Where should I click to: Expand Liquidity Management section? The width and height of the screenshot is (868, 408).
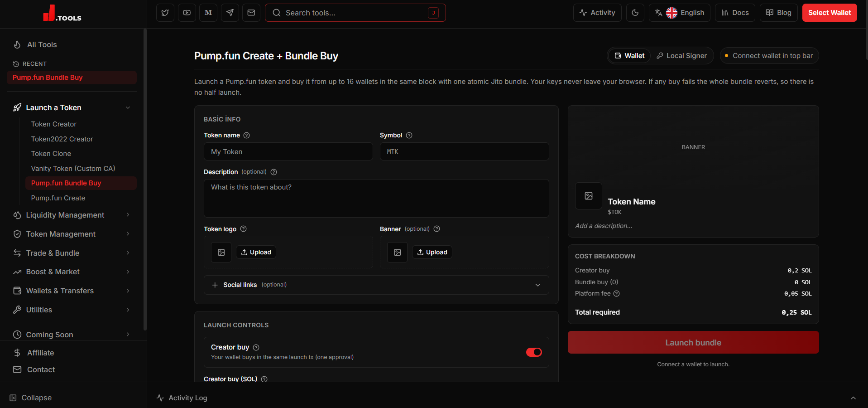coord(72,215)
